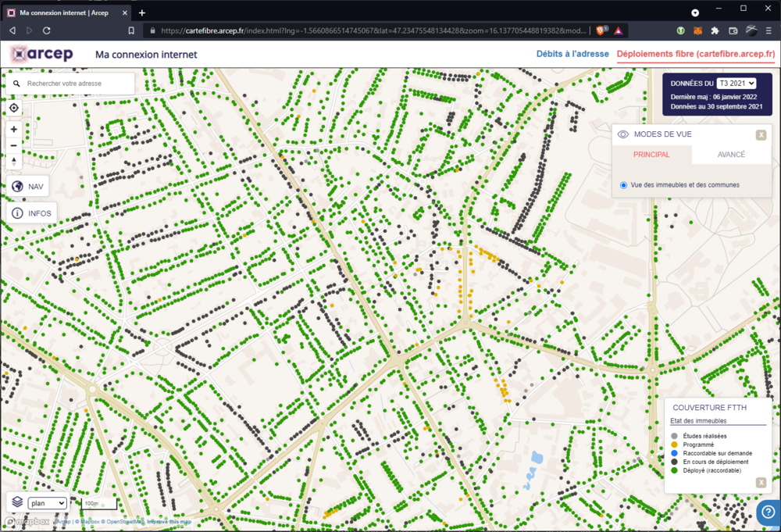781x532 pixels.
Task: Close the 'Ma connexion internet' browser tab
Action: [125, 13]
